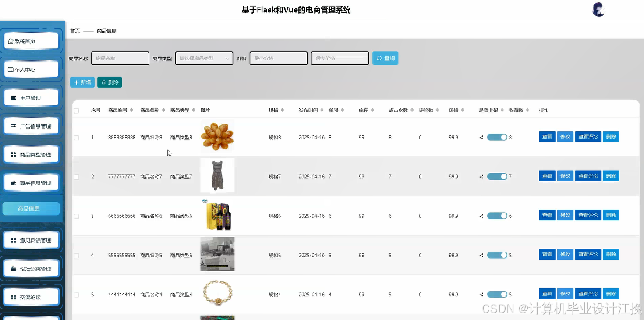
Task: Open the user avatar in the header
Action: 598,10
